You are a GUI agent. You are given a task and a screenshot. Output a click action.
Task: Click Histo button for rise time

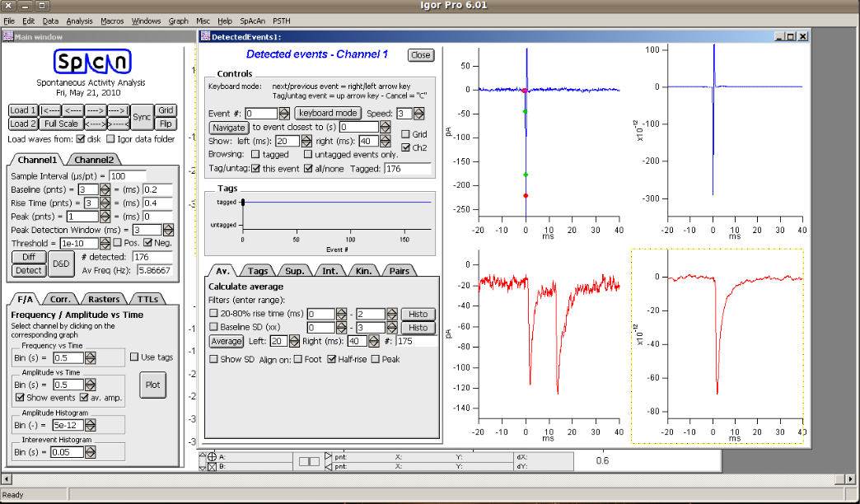click(x=418, y=314)
